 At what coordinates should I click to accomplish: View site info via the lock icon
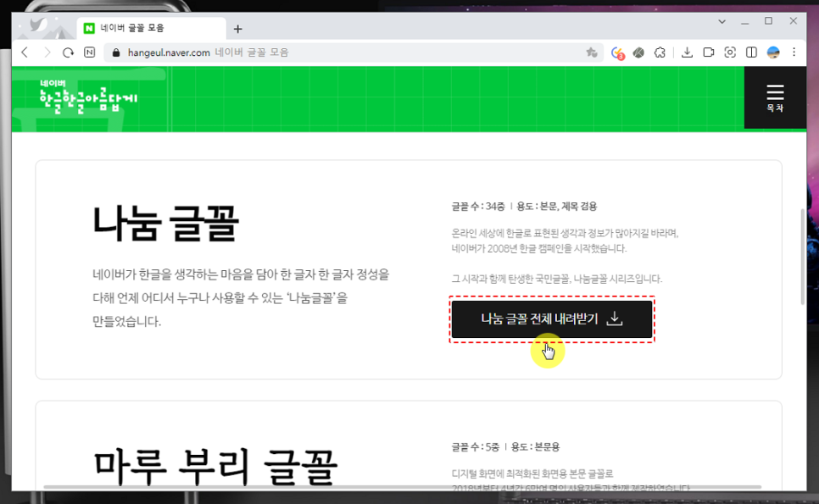coord(116,53)
